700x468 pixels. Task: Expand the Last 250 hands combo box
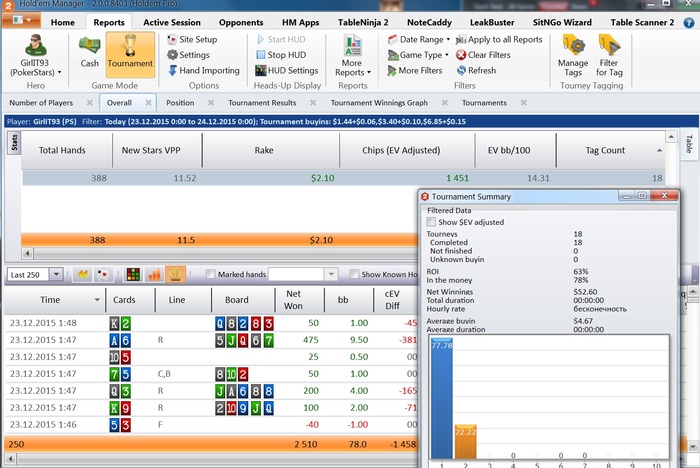tap(56, 275)
